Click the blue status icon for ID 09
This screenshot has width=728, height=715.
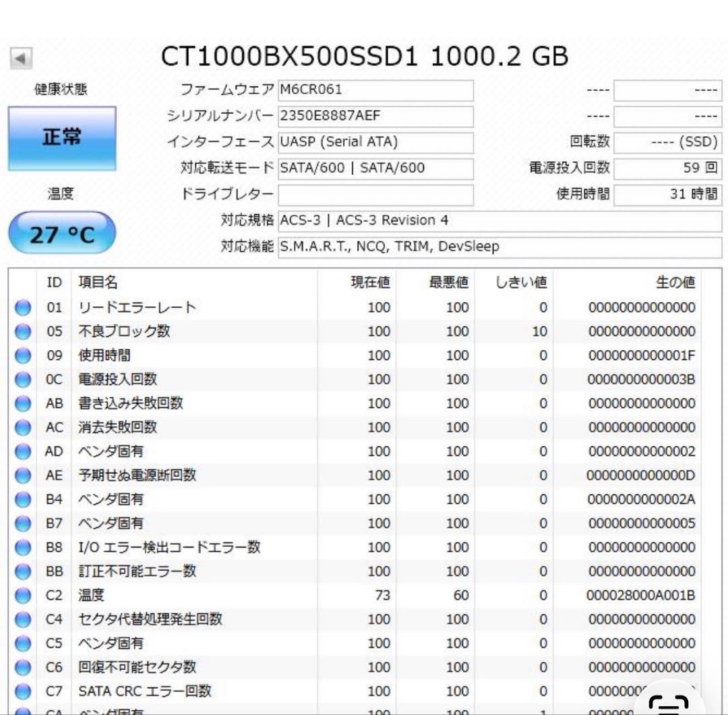pyautogui.click(x=23, y=355)
